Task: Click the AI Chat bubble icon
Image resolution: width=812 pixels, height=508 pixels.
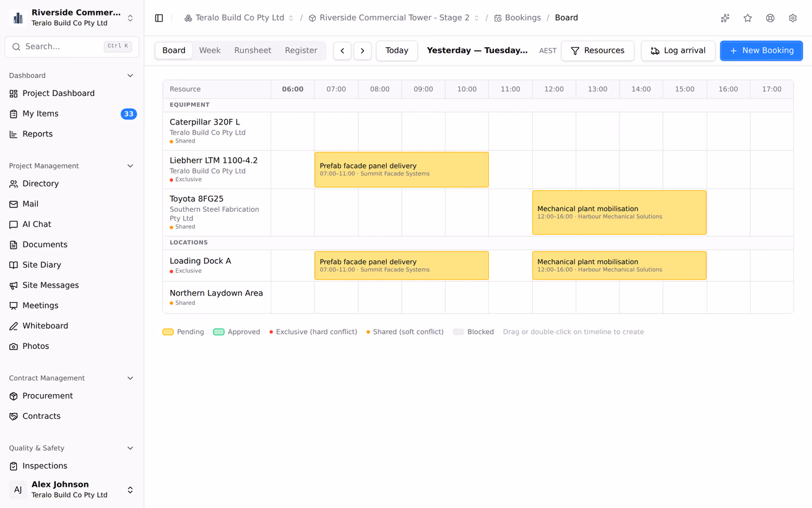Action: tap(14, 225)
